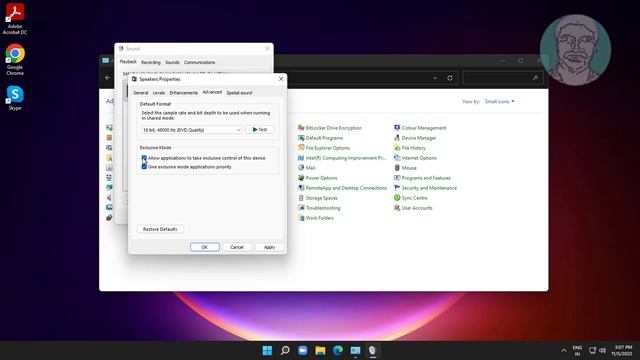Image resolution: width=640 pixels, height=360 pixels.
Task: Go back in Control Panel window
Action: click(x=108, y=78)
